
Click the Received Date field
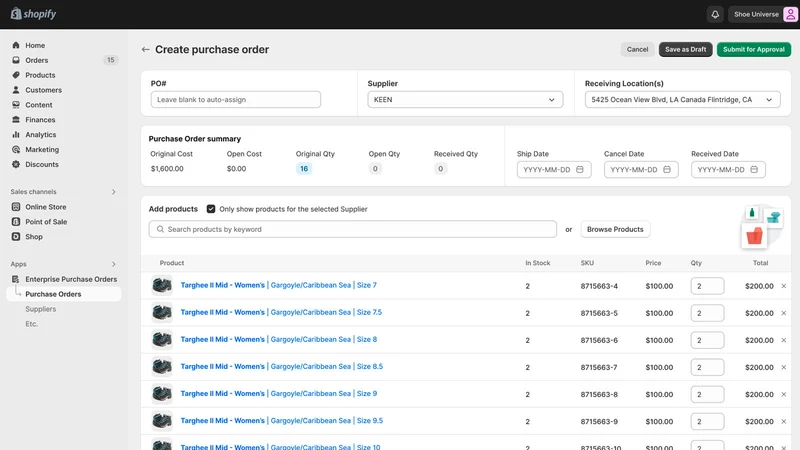729,169
